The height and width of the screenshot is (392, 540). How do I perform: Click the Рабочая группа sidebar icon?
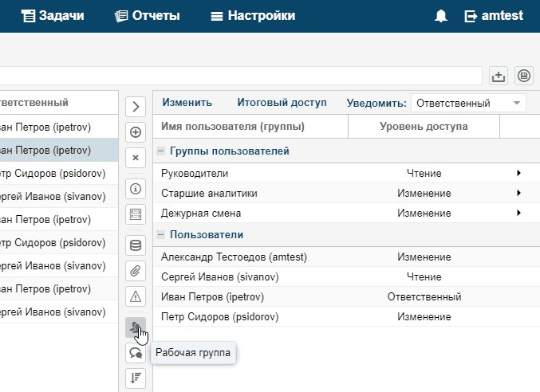tap(136, 327)
